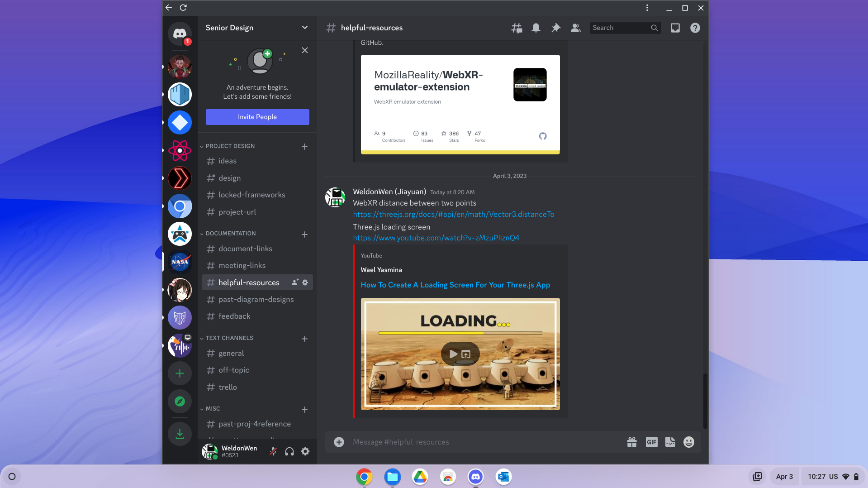
Task: Collapse the DOCUMENTATION category
Action: (x=231, y=234)
